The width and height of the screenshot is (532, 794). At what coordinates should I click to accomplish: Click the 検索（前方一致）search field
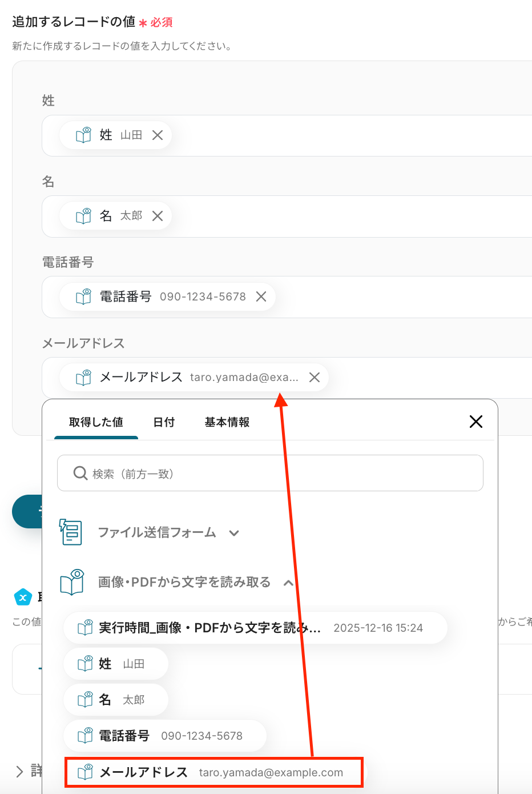(x=270, y=473)
